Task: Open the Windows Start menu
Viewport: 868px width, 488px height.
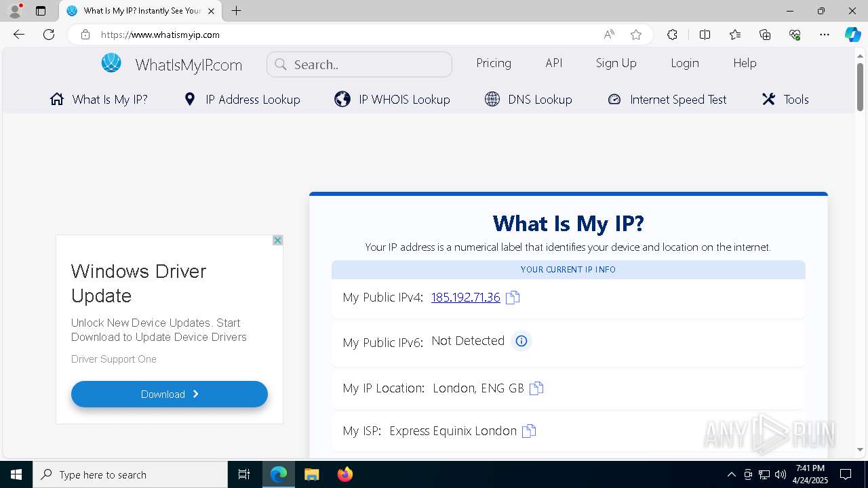Action: coord(16,474)
